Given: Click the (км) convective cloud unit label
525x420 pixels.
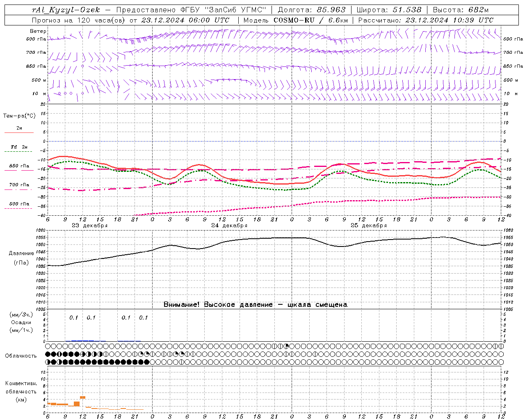Looking at the screenshot, I should [x=21, y=399].
